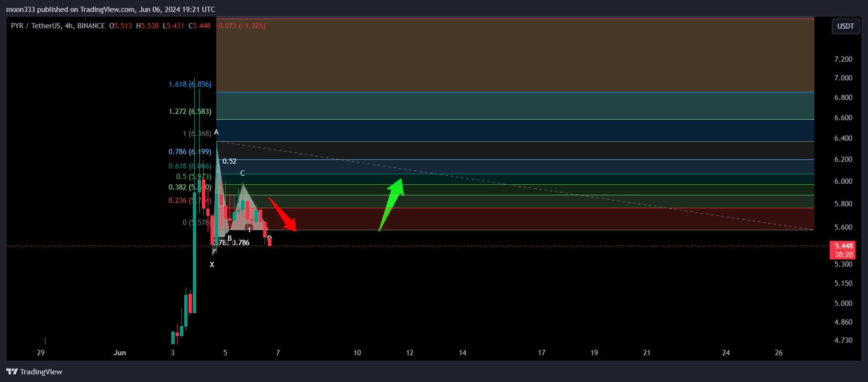The image size is (868, 382).
Task: Select the 0.5 (5.973) Fibonacci label
Action: (194, 177)
